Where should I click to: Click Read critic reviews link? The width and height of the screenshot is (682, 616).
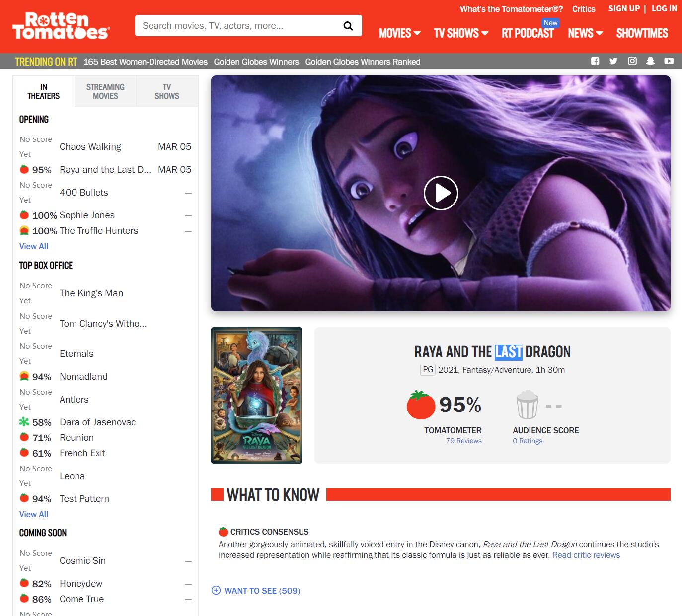[x=586, y=555]
